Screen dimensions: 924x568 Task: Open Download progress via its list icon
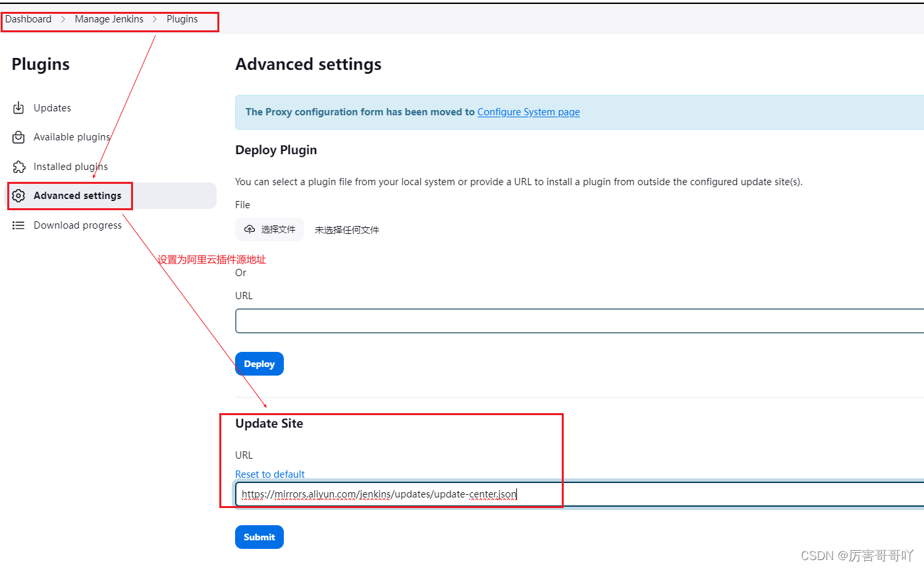click(x=18, y=225)
